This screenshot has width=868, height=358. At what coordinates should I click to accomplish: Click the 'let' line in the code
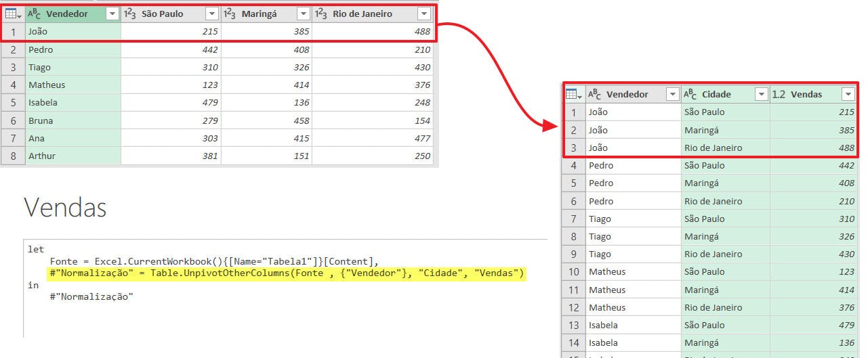click(36, 250)
